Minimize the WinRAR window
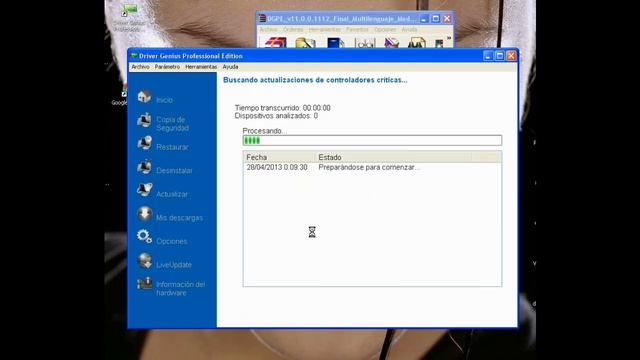The image size is (640, 360). tap(424, 19)
